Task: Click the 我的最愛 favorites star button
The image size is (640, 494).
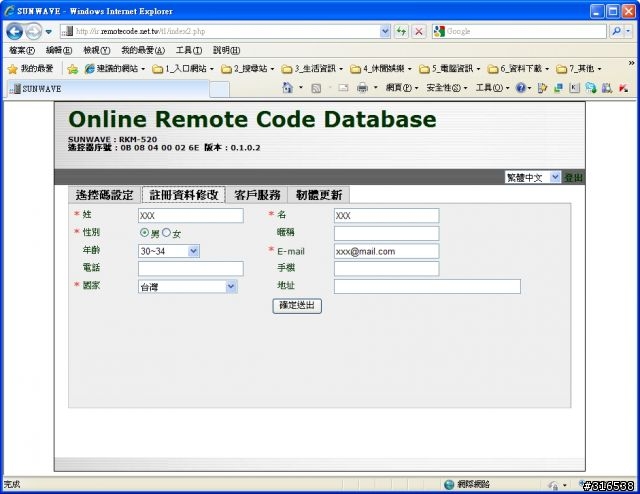Action: [30, 69]
